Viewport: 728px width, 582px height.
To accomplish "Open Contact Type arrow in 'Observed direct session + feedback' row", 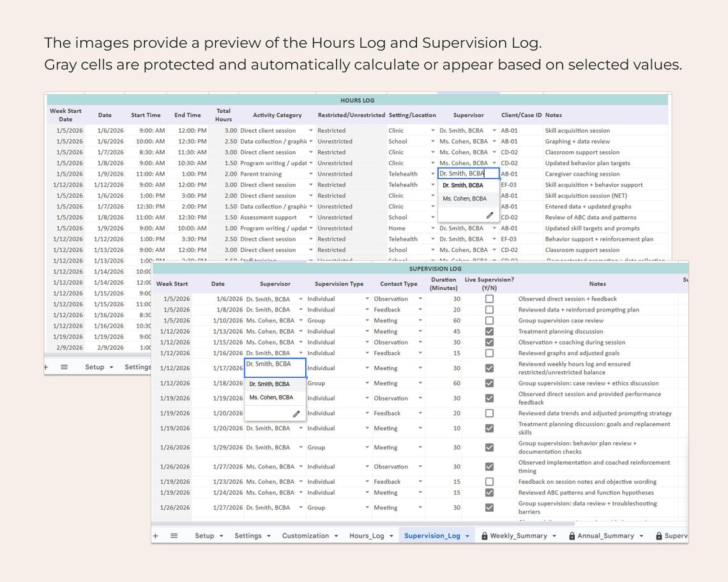I will click(420, 299).
